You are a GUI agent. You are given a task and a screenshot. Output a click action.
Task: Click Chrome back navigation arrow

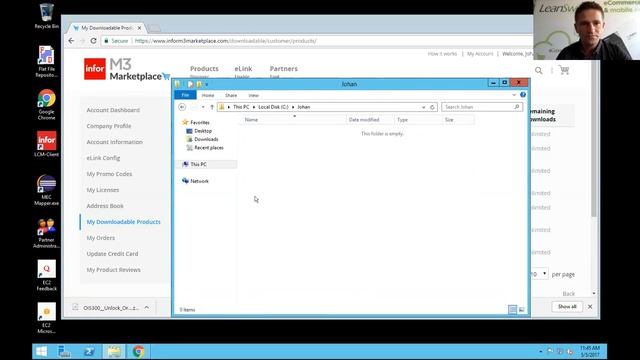pos(71,41)
